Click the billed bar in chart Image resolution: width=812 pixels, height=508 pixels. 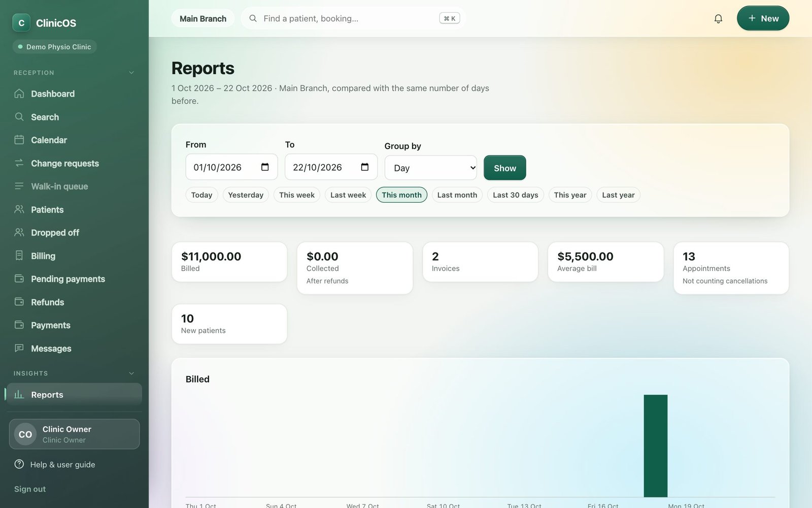[656, 446]
